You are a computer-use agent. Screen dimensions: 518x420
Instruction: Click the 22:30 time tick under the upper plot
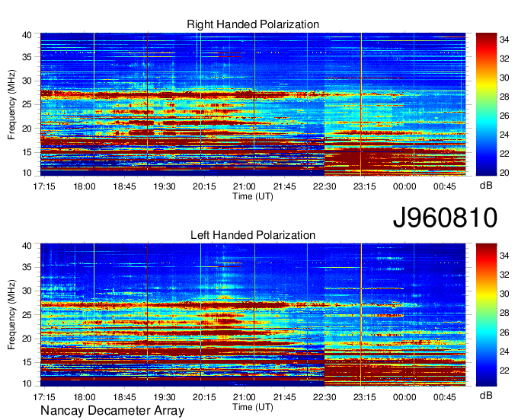pyautogui.click(x=325, y=186)
